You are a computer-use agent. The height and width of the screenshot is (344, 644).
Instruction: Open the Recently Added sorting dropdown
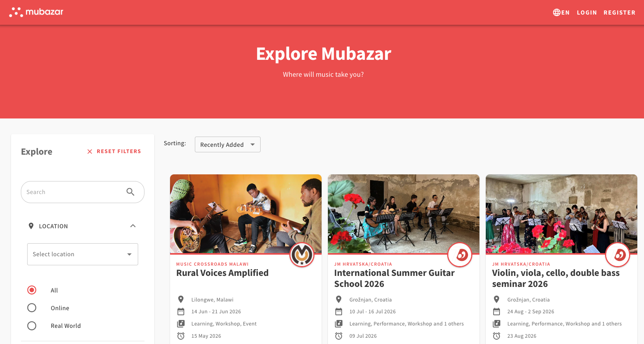pyautogui.click(x=228, y=144)
